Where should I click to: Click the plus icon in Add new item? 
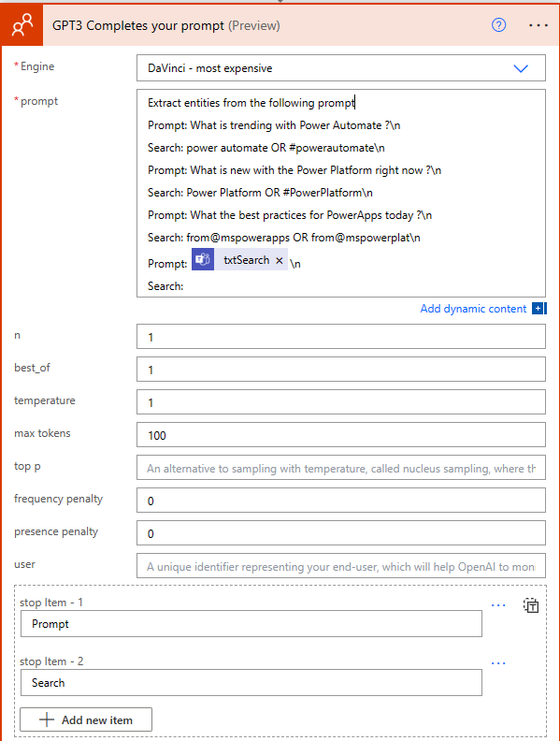point(46,719)
